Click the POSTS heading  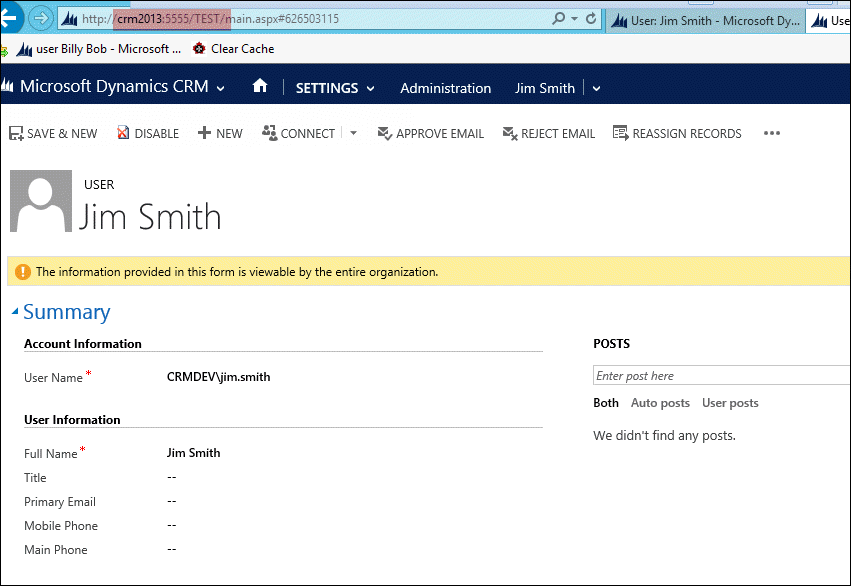612,343
